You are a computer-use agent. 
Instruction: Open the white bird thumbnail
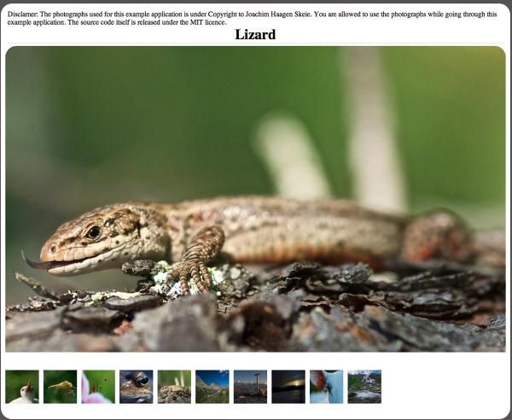[x=22, y=387]
